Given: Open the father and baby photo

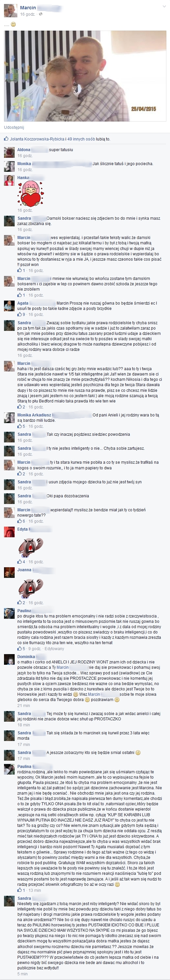Looking at the screenshot, I should (x=85, y=76).
